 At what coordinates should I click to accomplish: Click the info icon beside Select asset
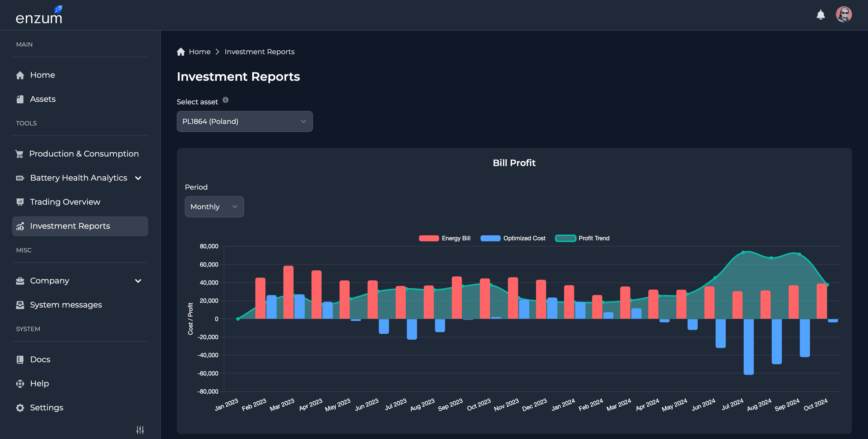[226, 100]
